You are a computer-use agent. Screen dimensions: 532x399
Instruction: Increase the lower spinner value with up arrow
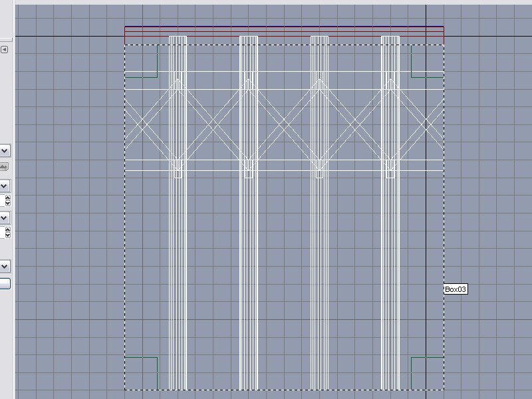pyautogui.click(x=8, y=229)
